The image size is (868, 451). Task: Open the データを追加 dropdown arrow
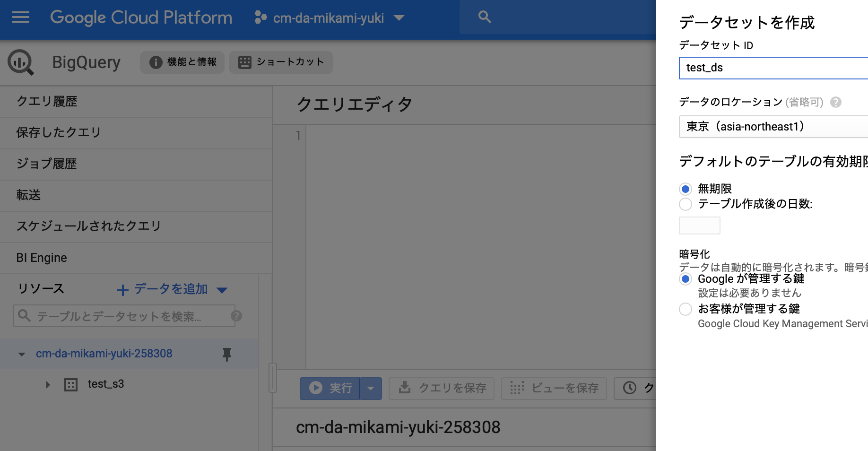(x=222, y=290)
